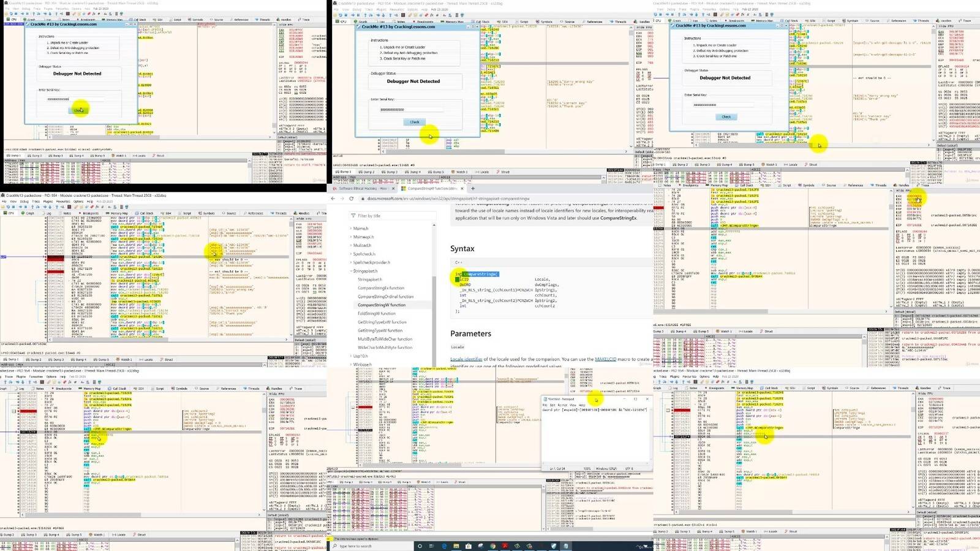Image resolution: width=980 pixels, height=551 pixels.
Task: Switch to the Software Ethical Hacking tab
Action: coord(363,188)
